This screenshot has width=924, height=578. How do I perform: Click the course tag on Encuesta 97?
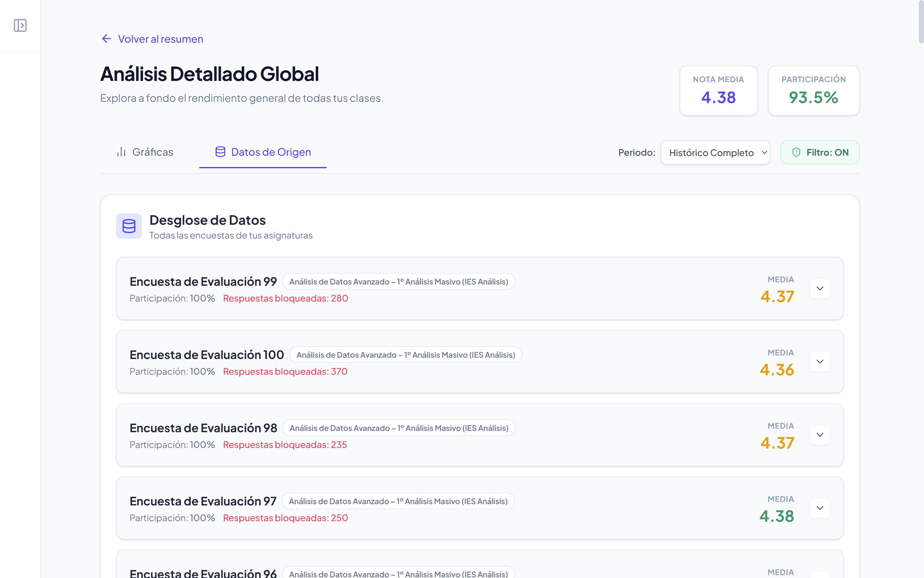398,501
